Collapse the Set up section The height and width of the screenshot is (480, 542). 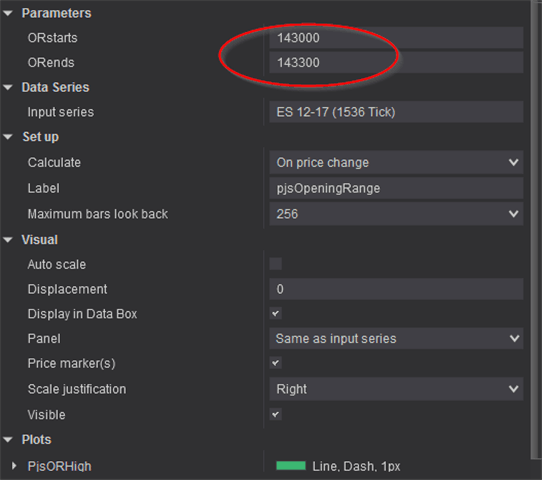[8, 137]
